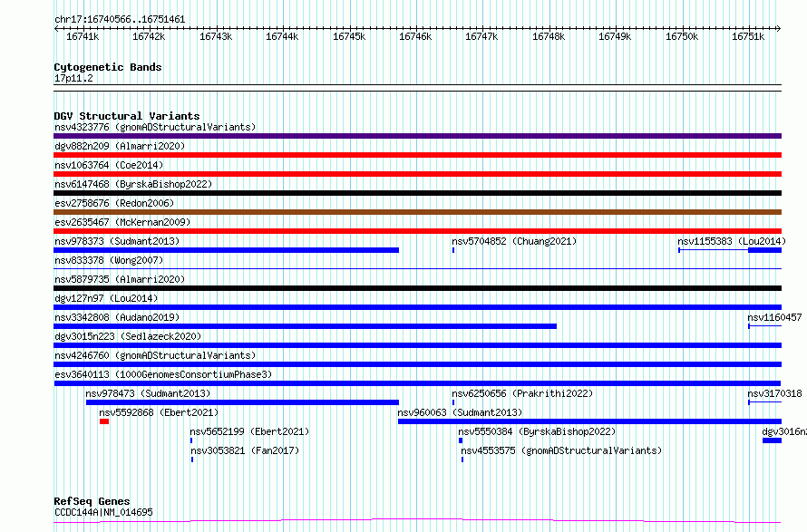
Task: Recenter on the 16746k ruler mark
Action: pos(415,36)
